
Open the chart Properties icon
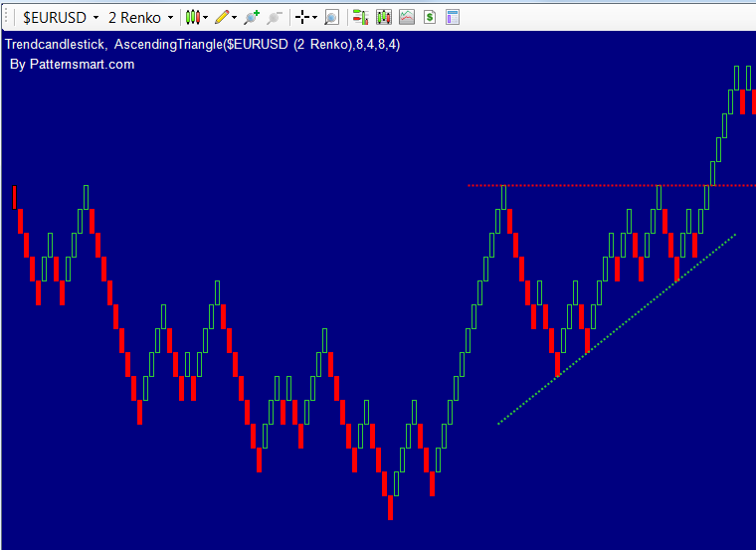tap(453, 17)
